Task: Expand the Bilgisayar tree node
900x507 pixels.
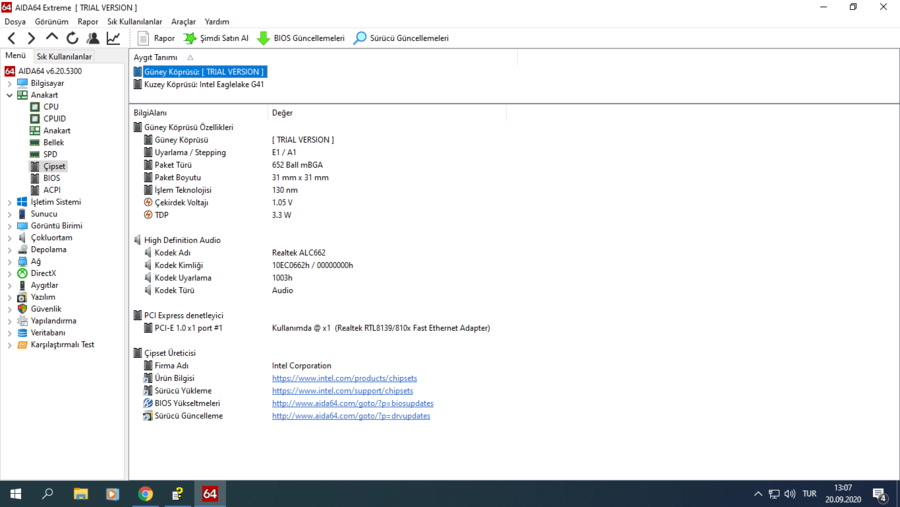Action: point(10,83)
